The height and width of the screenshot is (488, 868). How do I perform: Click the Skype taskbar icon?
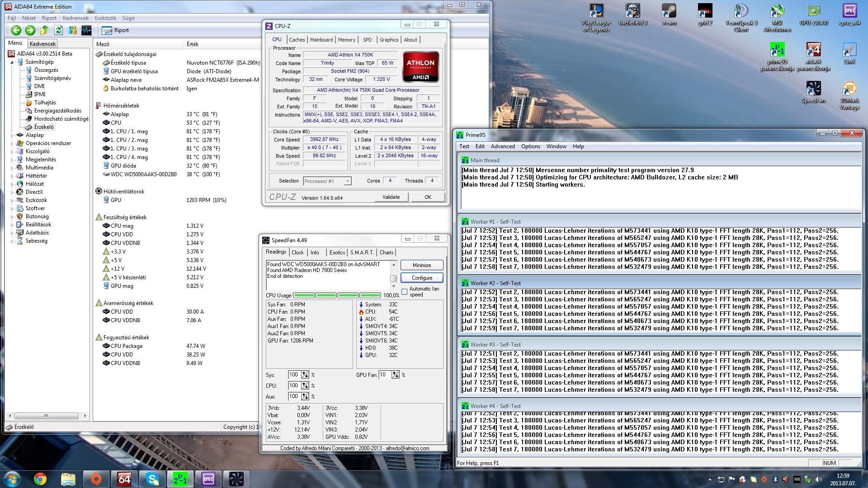(152, 479)
